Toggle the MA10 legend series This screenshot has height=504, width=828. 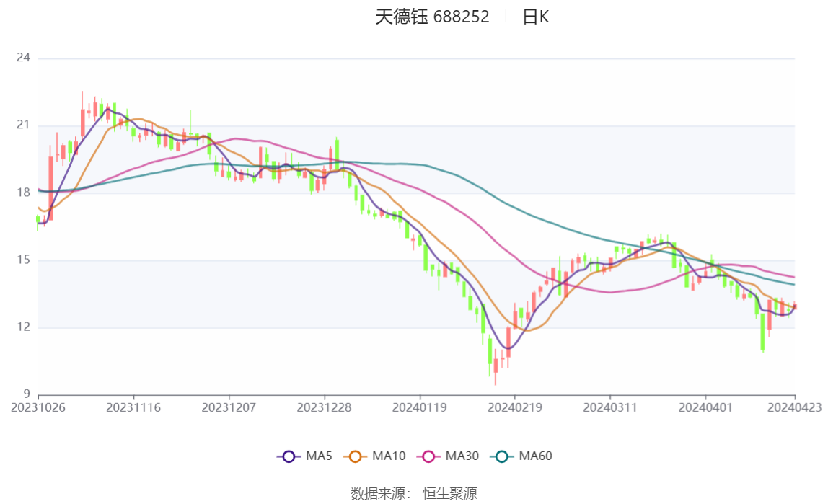click(374, 456)
